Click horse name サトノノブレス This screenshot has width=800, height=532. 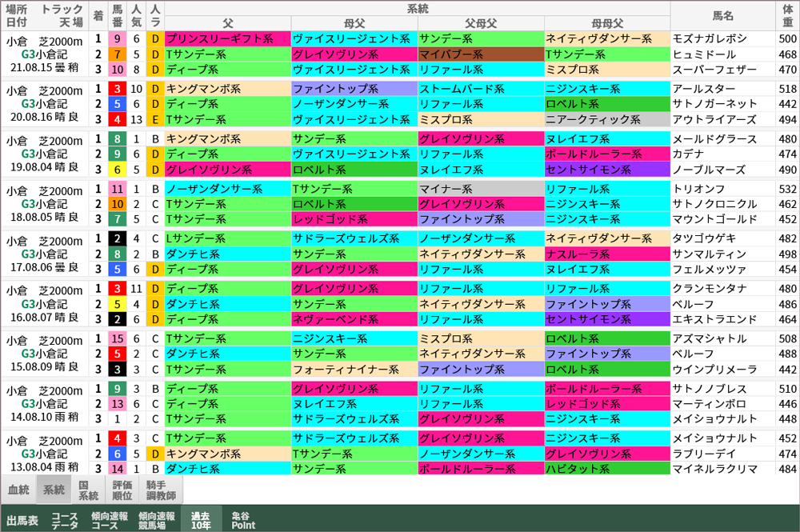[x=709, y=389]
